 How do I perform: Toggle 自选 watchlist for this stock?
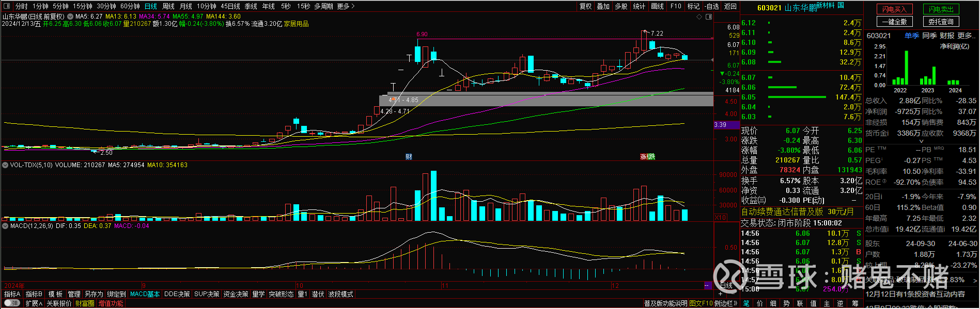(712, 6)
